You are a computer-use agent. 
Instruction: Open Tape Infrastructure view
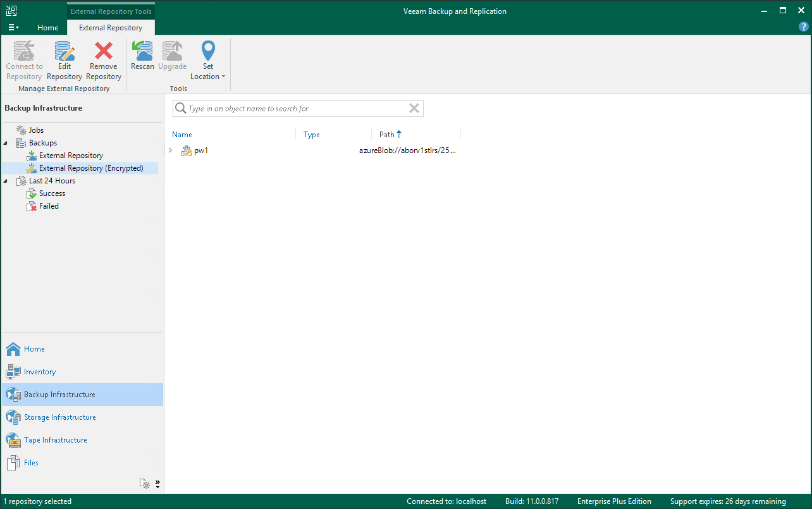click(55, 439)
